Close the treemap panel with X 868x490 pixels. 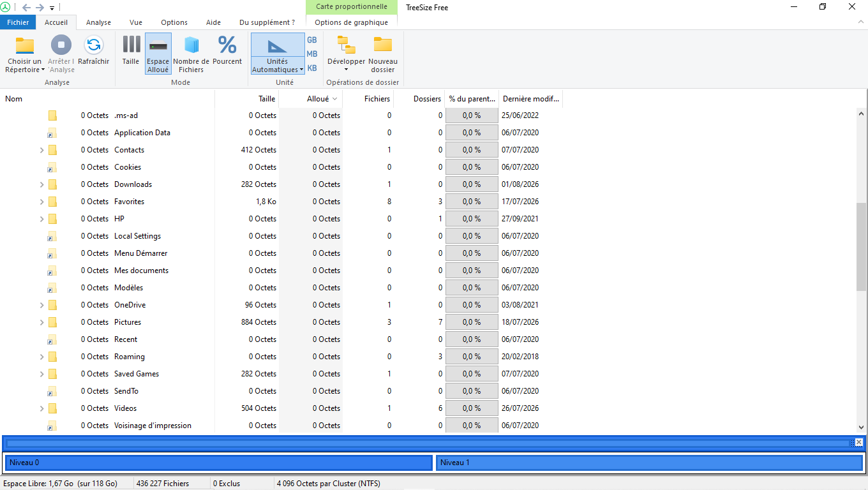pos(859,442)
